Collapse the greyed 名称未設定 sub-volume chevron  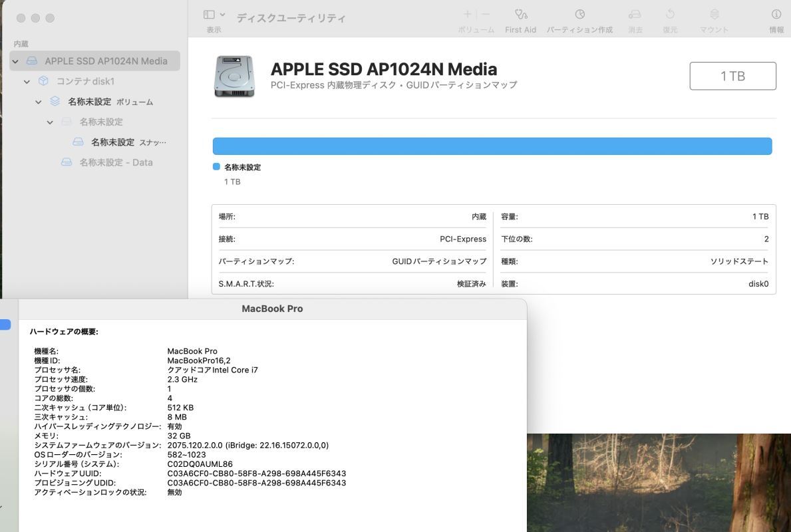pyautogui.click(x=50, y=122)
